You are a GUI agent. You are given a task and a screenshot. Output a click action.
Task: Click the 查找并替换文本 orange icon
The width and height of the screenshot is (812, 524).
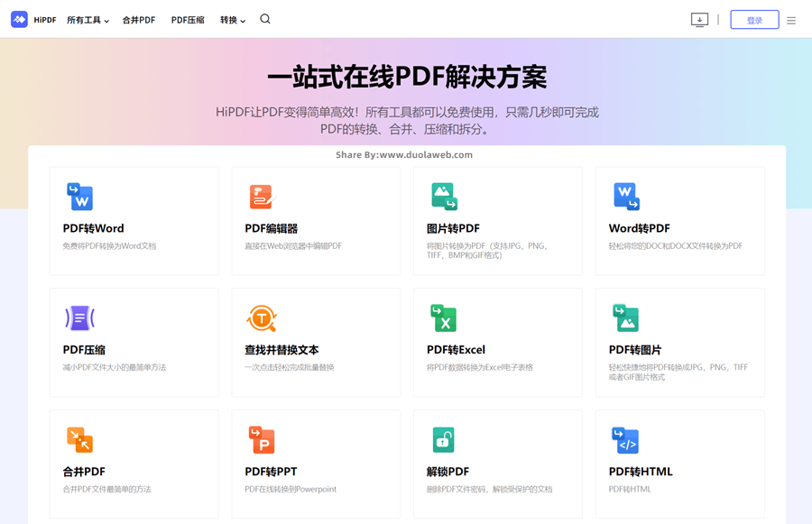(x=262, y=318)
